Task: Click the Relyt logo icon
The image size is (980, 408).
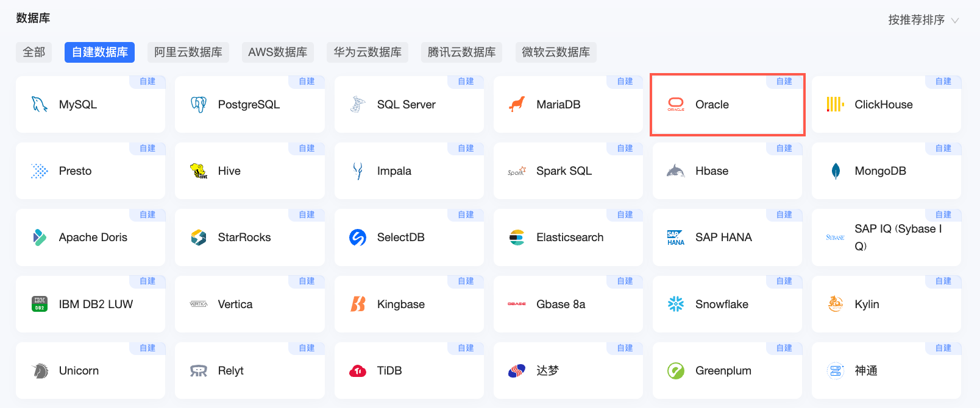Action: coord(199,371)
